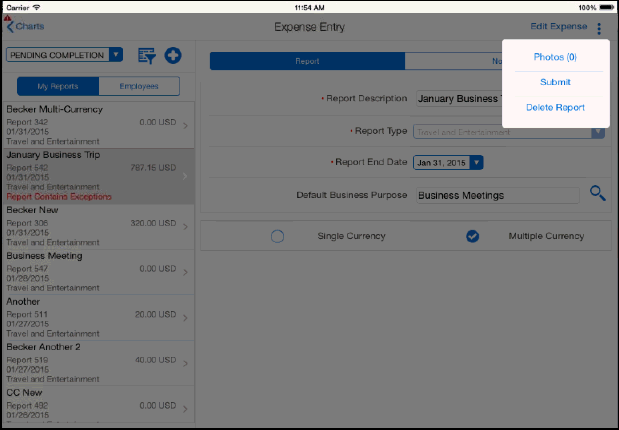Click the Report Description input field
This screenshot has height=430, width=619.
pyautogui.click(x=460, y=99)
